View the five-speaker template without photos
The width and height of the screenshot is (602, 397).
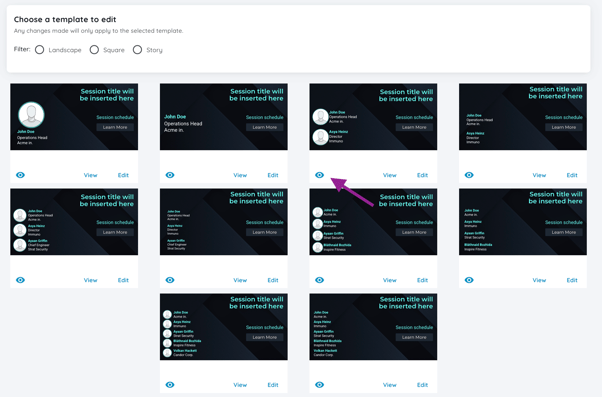click(x=390, y=385)
